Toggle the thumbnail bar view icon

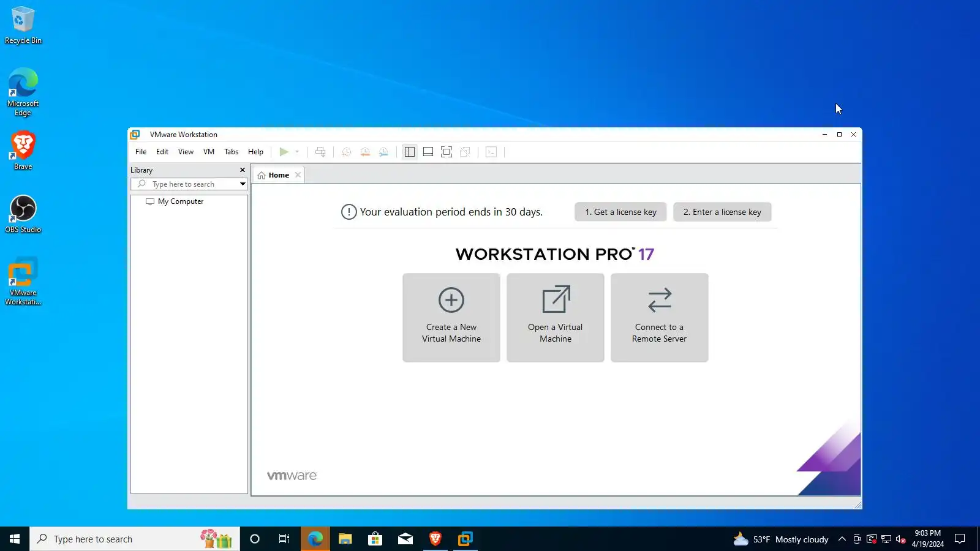tap(428, 152)
